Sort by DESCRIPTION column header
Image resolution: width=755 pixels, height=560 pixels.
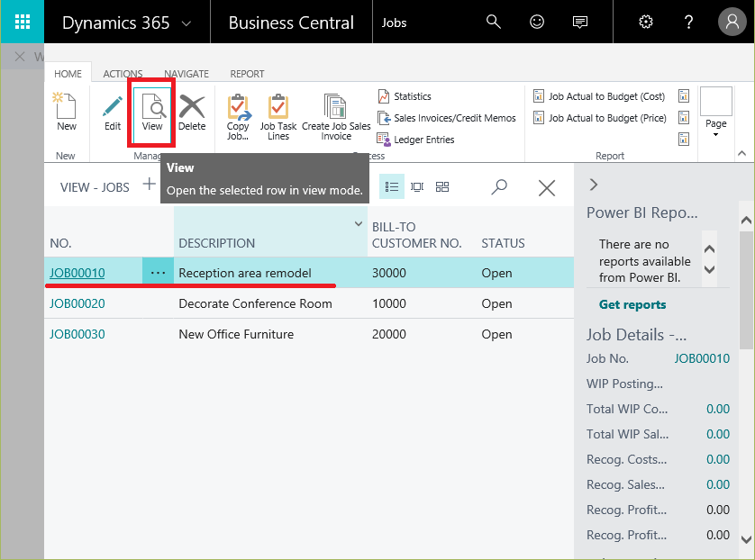(216, 243)
